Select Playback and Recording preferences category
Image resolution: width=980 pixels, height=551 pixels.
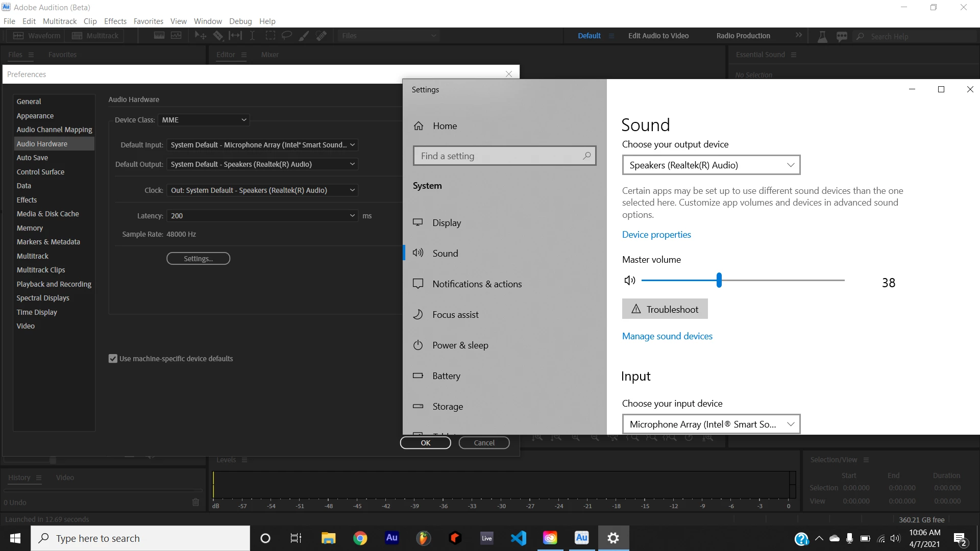coord(54,284)
